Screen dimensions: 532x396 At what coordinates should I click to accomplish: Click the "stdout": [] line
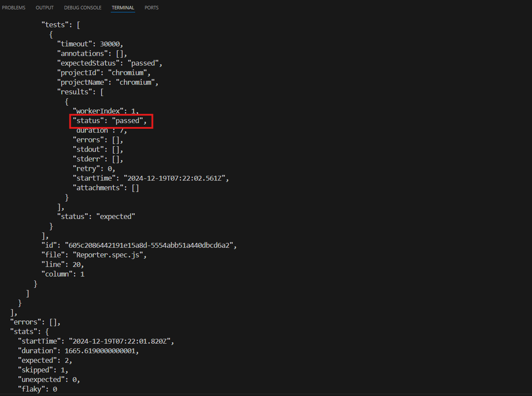(x=98, y=149)
